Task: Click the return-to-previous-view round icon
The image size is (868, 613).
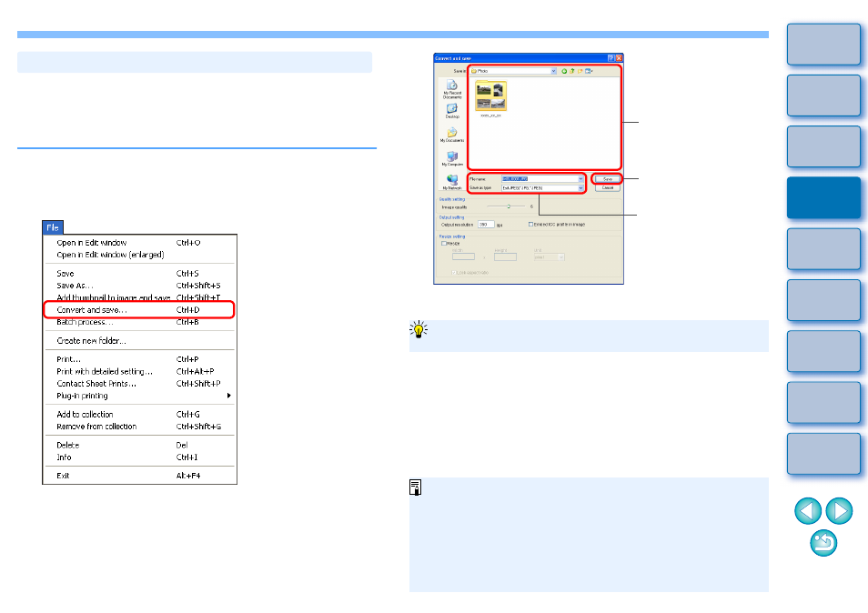Action: coord(823,543)
